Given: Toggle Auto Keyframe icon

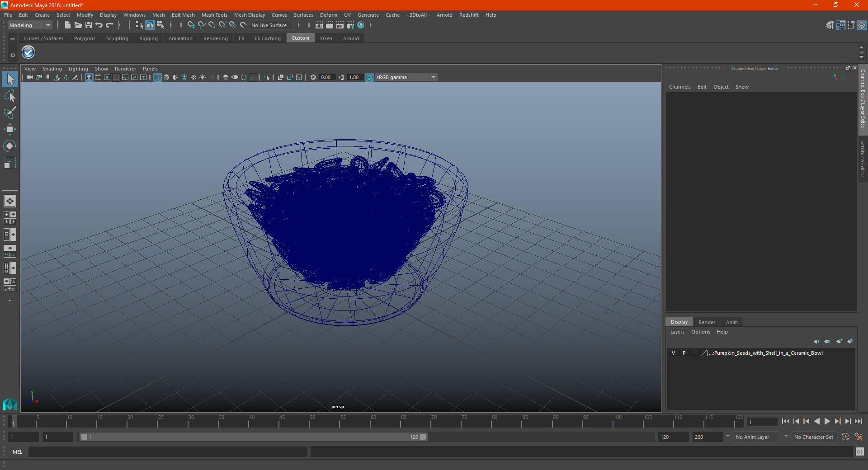Looking at the screenshot, I should coord(845,437).
